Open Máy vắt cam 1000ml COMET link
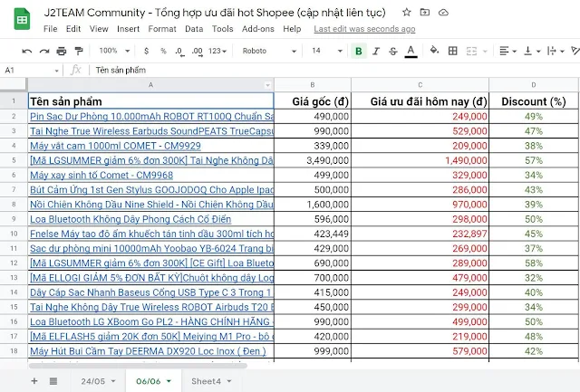 tap(115, 146)
